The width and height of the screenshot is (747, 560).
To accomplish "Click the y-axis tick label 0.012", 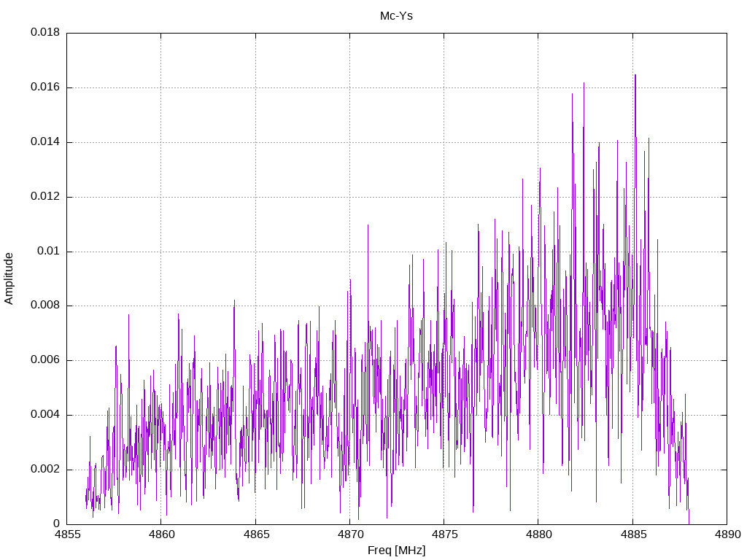I will coord(45,196).
